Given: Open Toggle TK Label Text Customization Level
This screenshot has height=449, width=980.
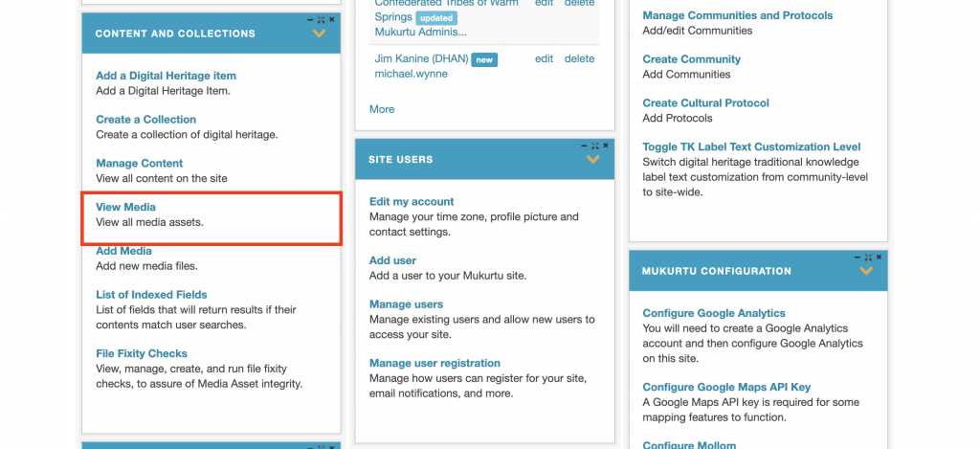Looking at the screenshot, I should pos(751,147).
